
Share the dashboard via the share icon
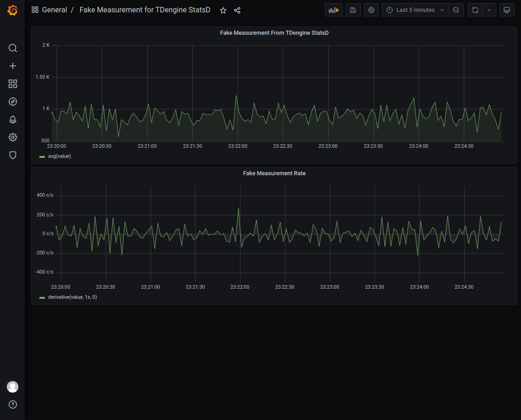pyautogui.click(x=237, y=10)
